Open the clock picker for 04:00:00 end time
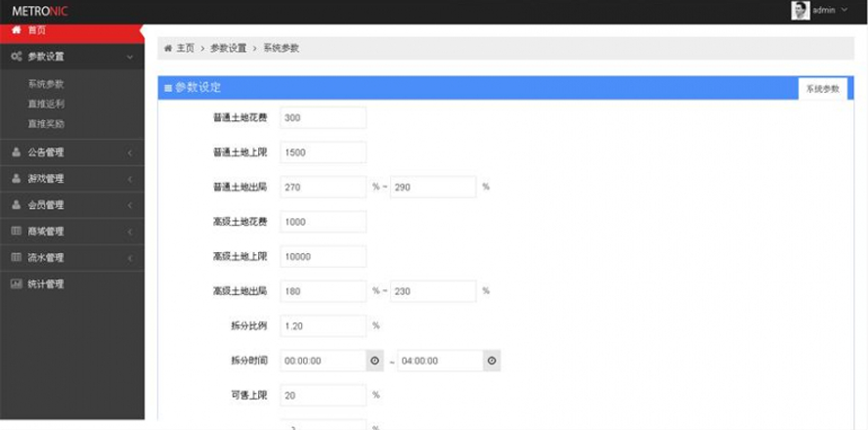 pyautogui.click(x=492, y=361)
